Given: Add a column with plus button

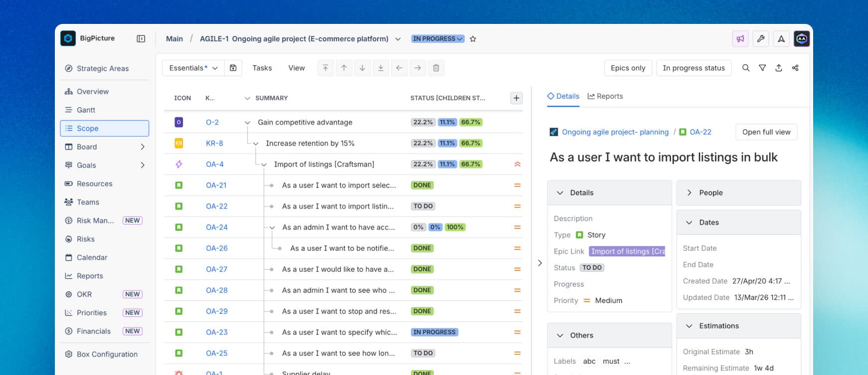Looking at the screenshot, I should pos(516,98).
